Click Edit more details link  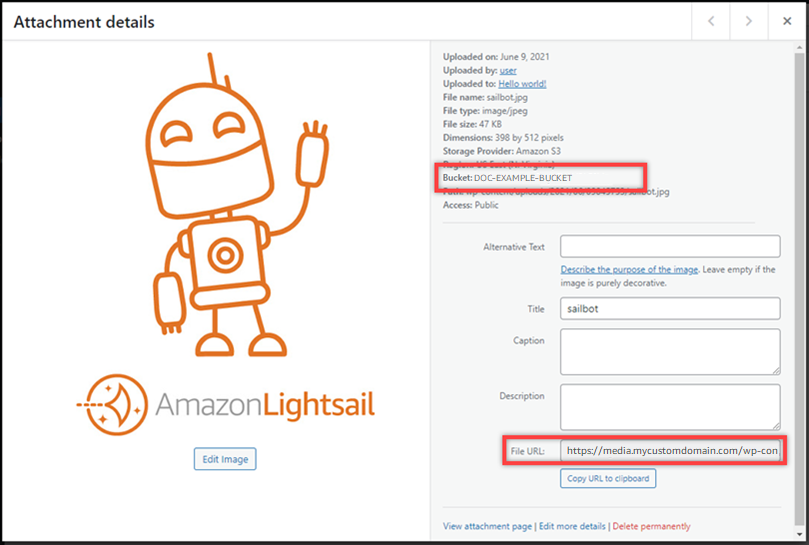pyautogui.click(x=573, y=526)
